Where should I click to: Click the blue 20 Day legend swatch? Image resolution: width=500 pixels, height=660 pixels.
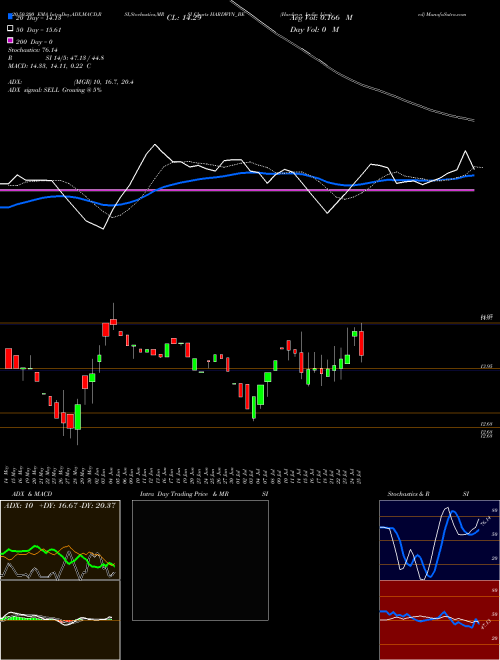[x=10, y=17]
